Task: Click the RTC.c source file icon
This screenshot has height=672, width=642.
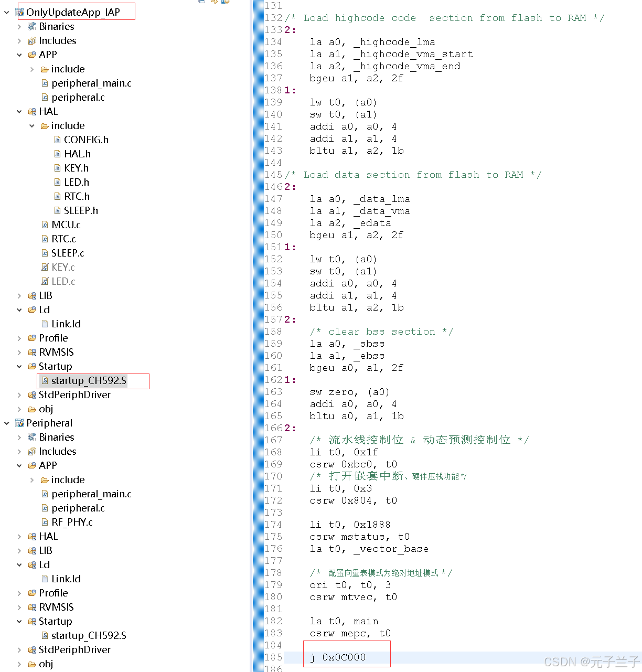Action: click(x=45, y=239)
